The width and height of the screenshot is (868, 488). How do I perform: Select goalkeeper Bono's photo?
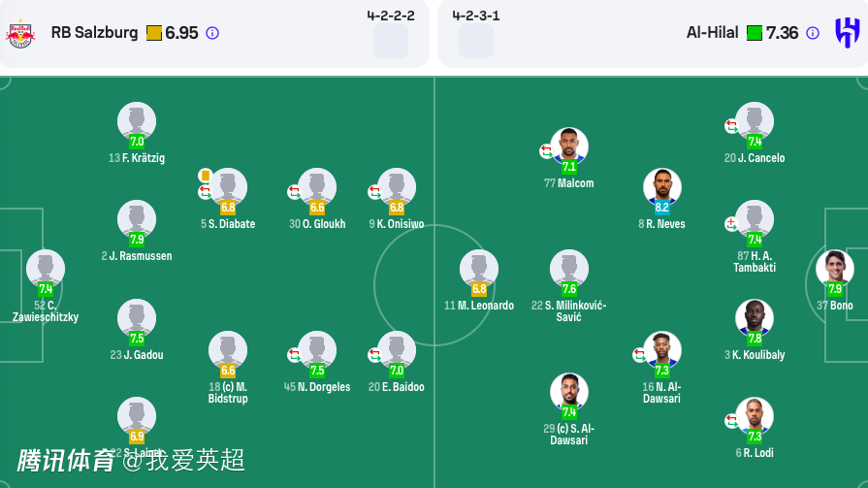[834, 267]
